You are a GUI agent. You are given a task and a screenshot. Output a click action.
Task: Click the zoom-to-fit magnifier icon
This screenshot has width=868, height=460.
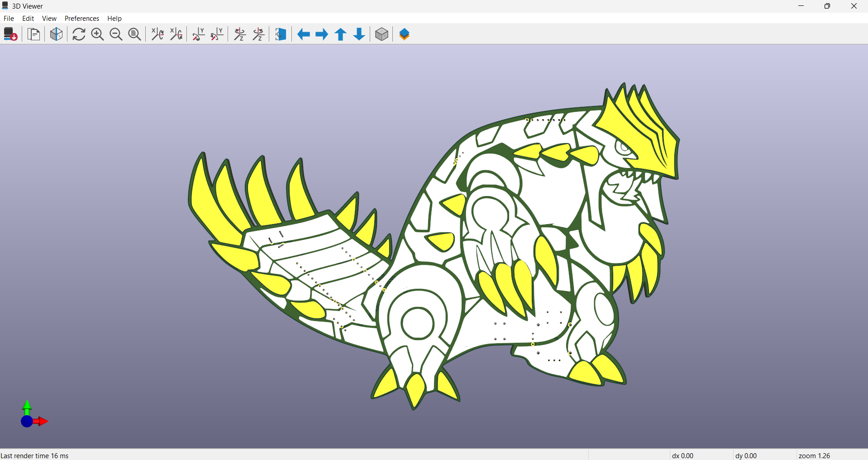click(x=134, y=34)
